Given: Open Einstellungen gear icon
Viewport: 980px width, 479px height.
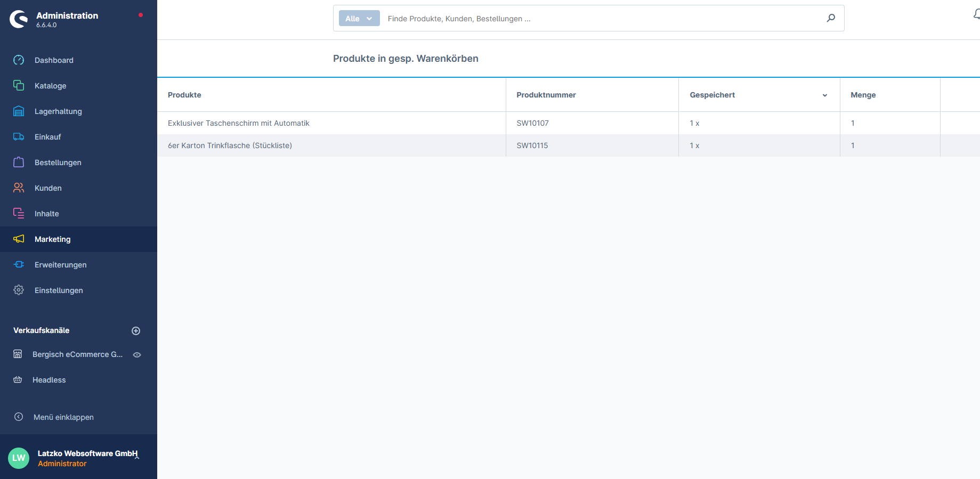Looking at the screenshot, I should point(19,290).
